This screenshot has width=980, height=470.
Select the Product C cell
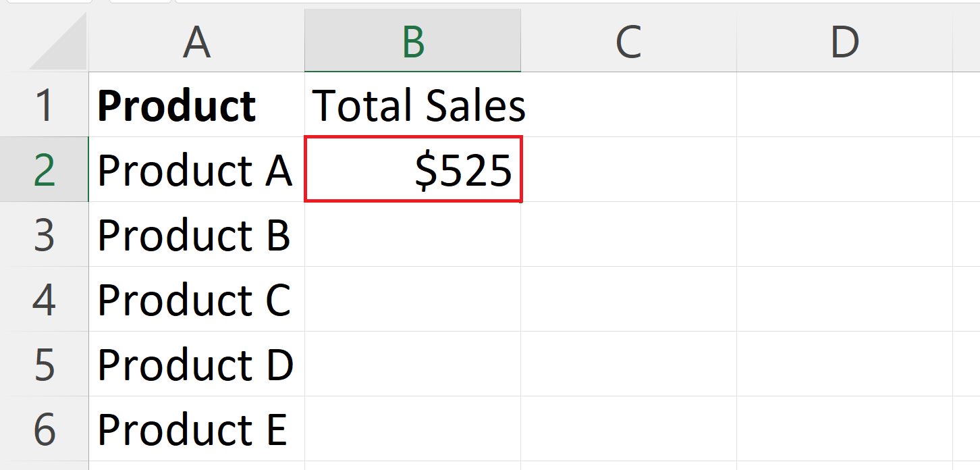[x=196, y=298]
